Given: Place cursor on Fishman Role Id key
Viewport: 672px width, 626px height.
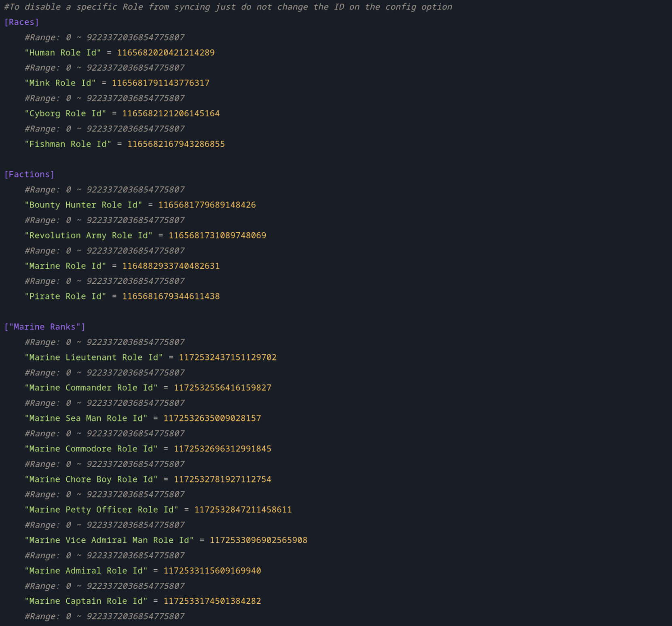Looking at the screenshot, I should [x=68, y=144].
